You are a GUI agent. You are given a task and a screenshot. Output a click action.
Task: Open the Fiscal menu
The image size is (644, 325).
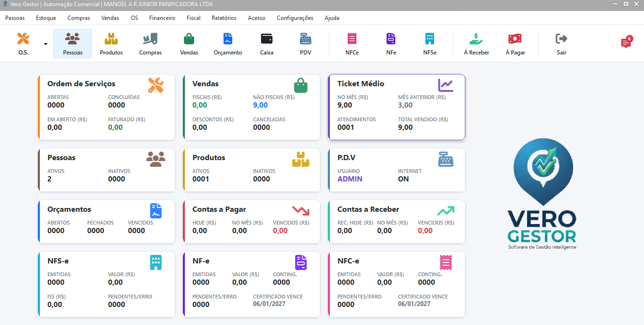pos(193,18)
